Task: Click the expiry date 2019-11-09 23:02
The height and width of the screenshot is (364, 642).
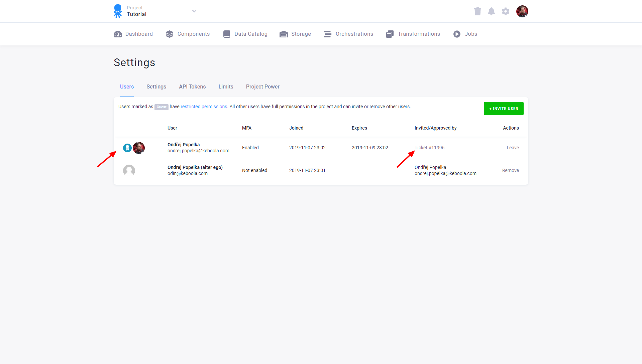Action: tap(370, 148)
